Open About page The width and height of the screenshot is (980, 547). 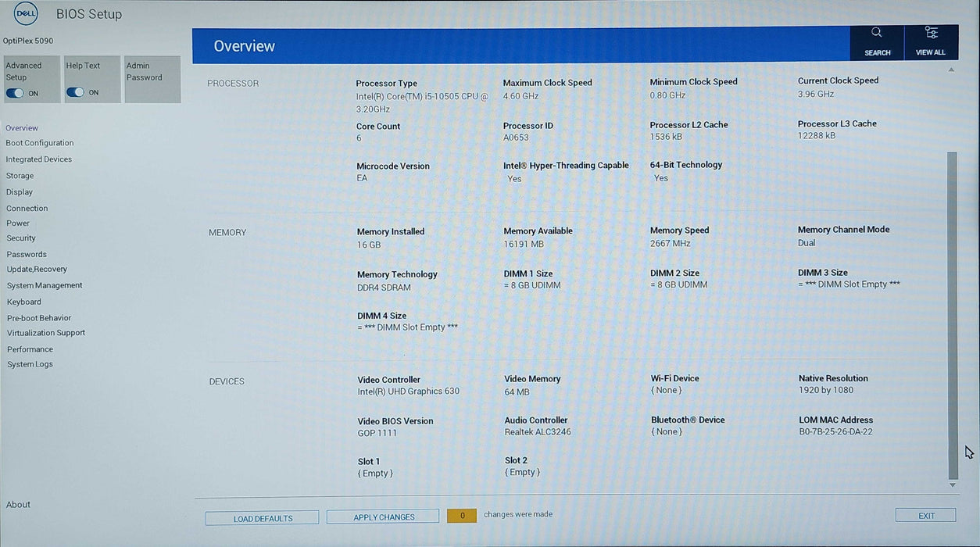pyautogui.click(x=18, y=505)
